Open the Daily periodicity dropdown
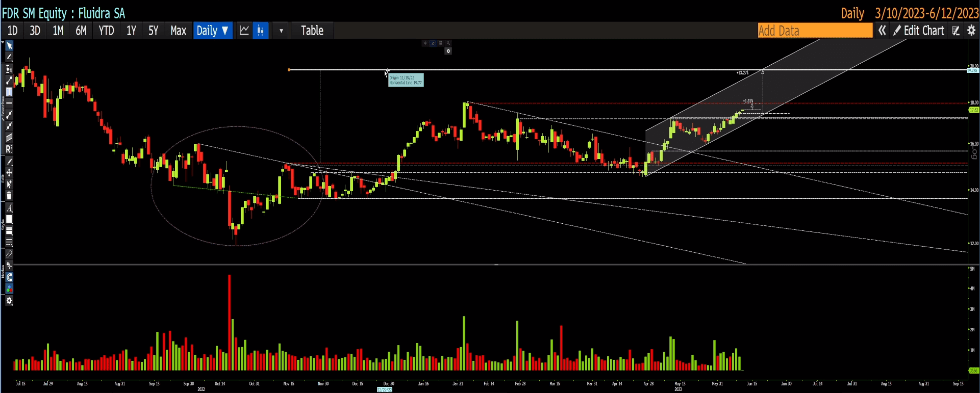The image size is (980, 393). 213,31
